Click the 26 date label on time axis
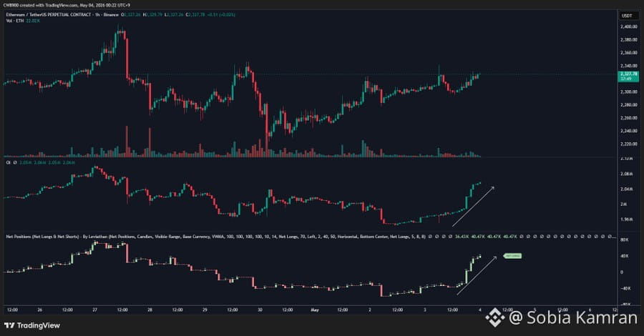 coord(40,310)
